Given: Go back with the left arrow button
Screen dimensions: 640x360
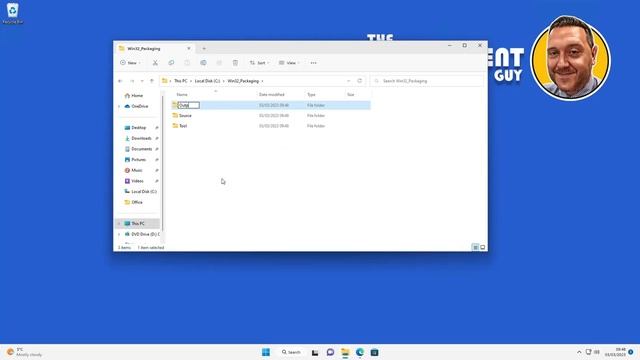Looking at the screenshot, I should [120, 81].
